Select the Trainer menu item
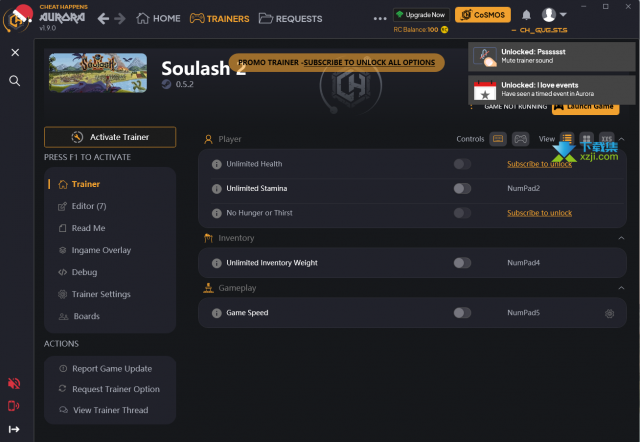Image resolution: width=640 pixels, height=442 pixels. click(86, 184)
